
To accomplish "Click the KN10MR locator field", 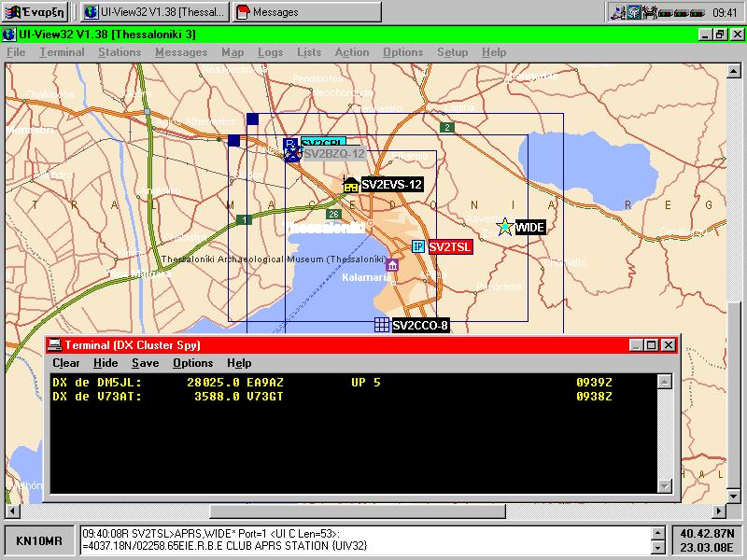I will [39, 541].
